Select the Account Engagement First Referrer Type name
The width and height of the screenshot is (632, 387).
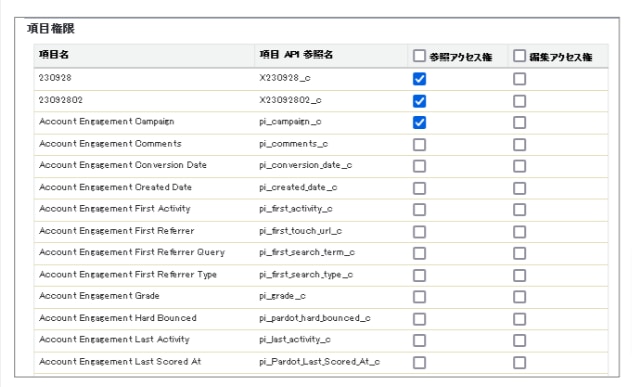pos(128,274)
